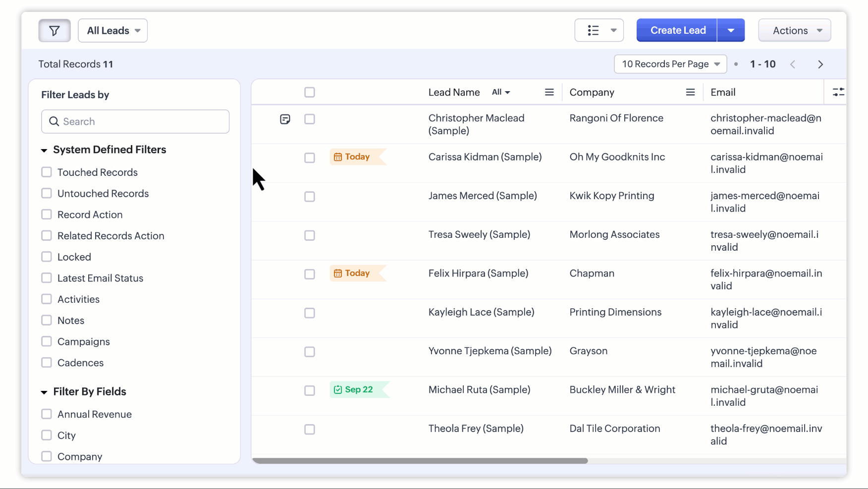Open note icon on Christopher Maclead row
Screen dimensions: 868x489
[x=285, y=119]
